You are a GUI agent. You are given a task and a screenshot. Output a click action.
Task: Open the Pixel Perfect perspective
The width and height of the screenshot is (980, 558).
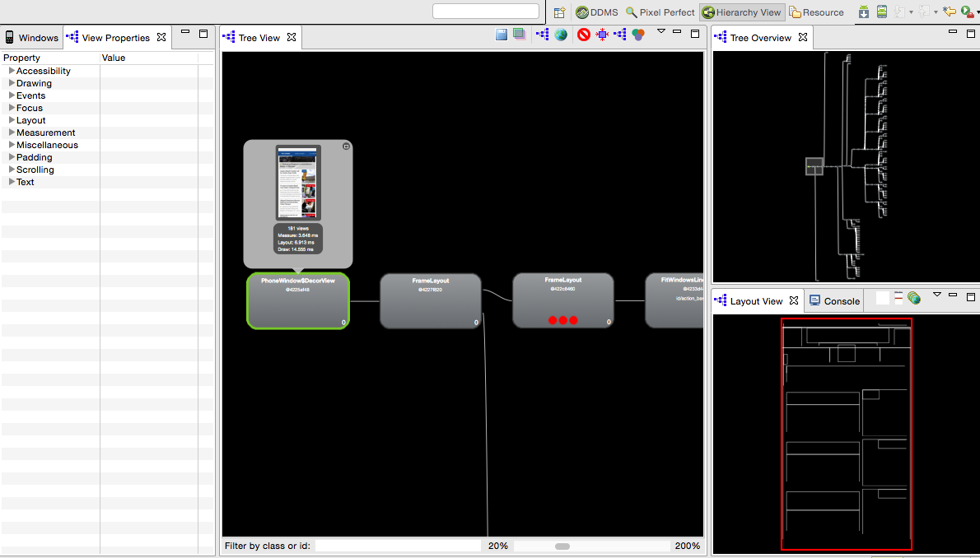point(660,12)
